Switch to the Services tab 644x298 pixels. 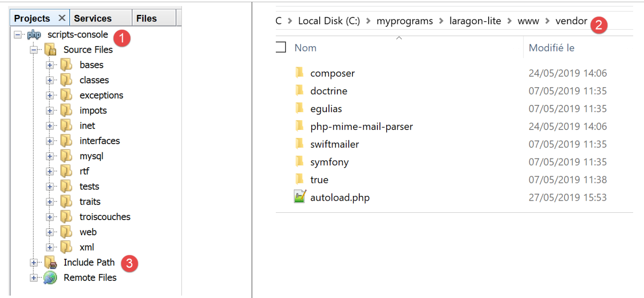tap(93, 18)
